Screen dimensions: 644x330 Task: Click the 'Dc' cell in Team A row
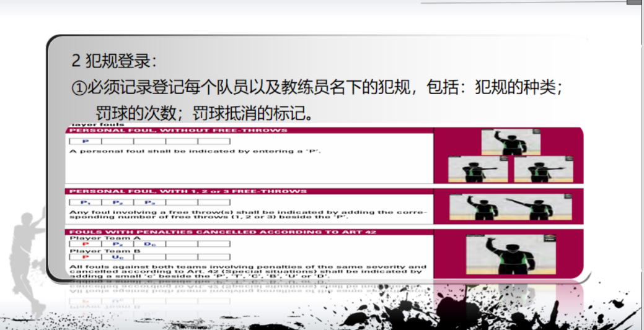pyautogui.click(x=149, y=245)
